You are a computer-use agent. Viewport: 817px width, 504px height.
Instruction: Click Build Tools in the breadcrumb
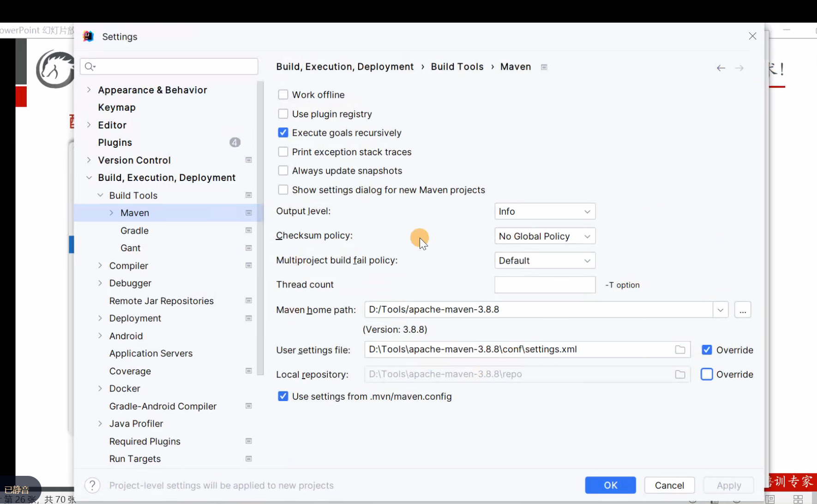(x=457, y=67)
